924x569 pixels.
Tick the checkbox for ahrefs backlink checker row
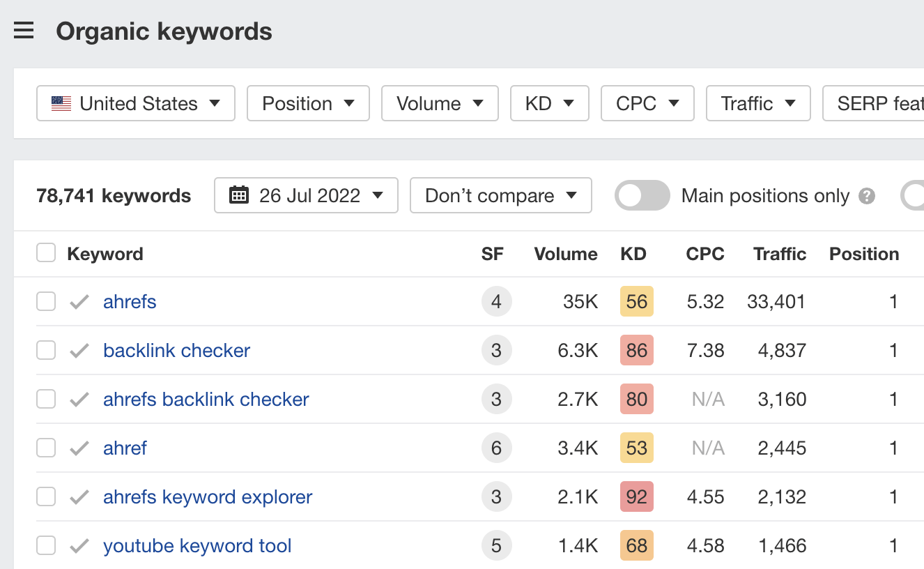coord(46,400)
